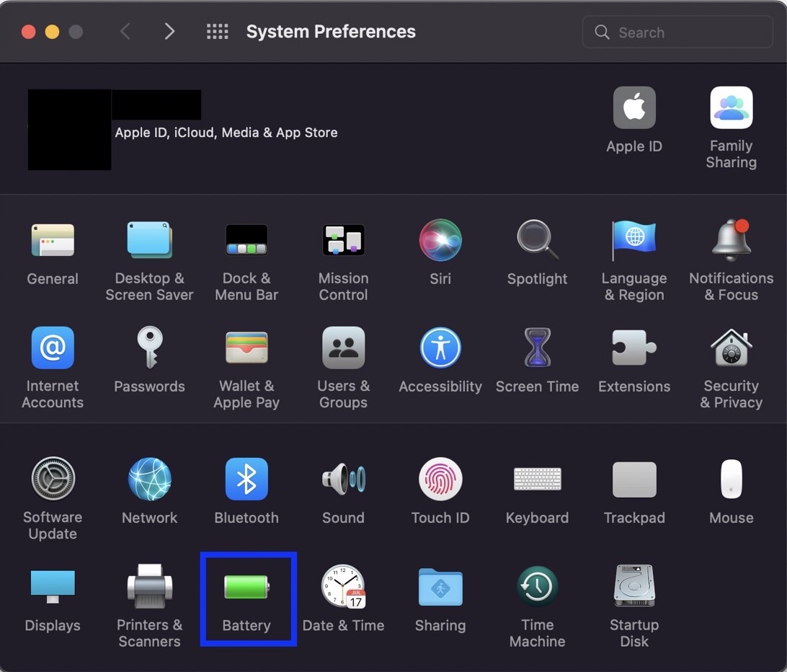Click 'Apple ID, iCloud, Media & App Store' text
Screen dimensions: 787x672
pyautogui.click(x=226, y=133)
